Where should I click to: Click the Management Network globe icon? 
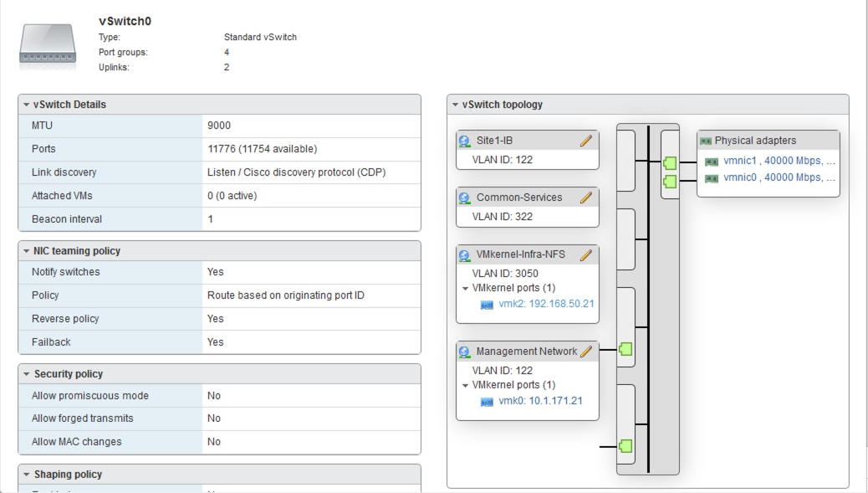pos(464,352)
